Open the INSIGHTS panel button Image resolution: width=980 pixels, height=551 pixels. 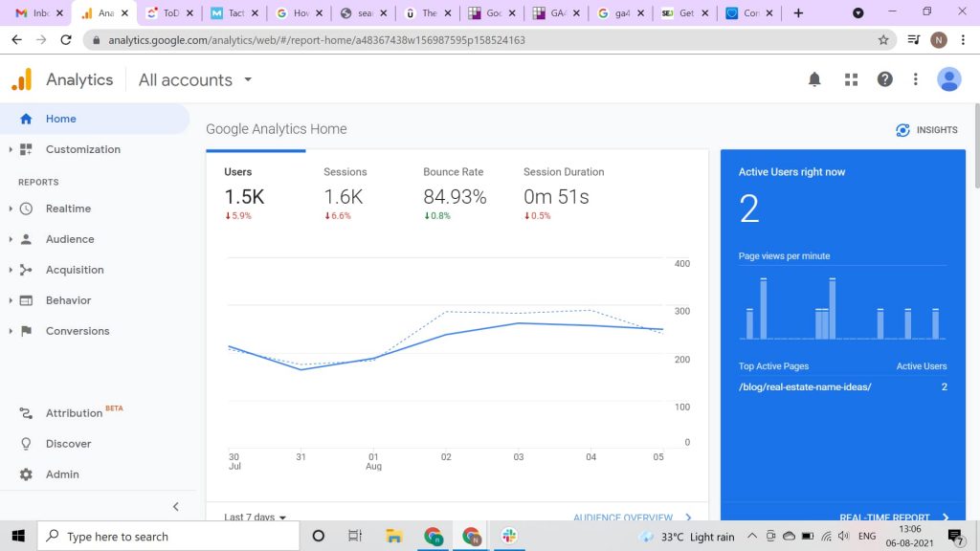[x=926, y=130]
